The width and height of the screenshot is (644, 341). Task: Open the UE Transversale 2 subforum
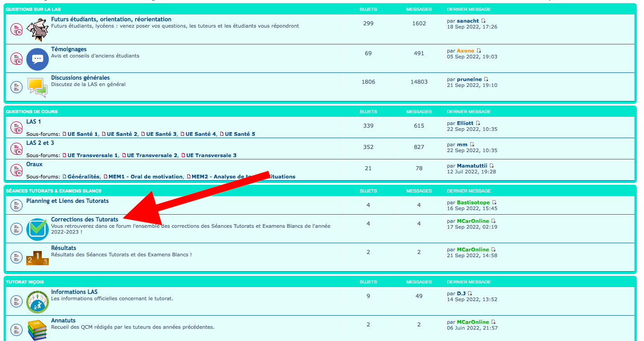click(152, 155)
